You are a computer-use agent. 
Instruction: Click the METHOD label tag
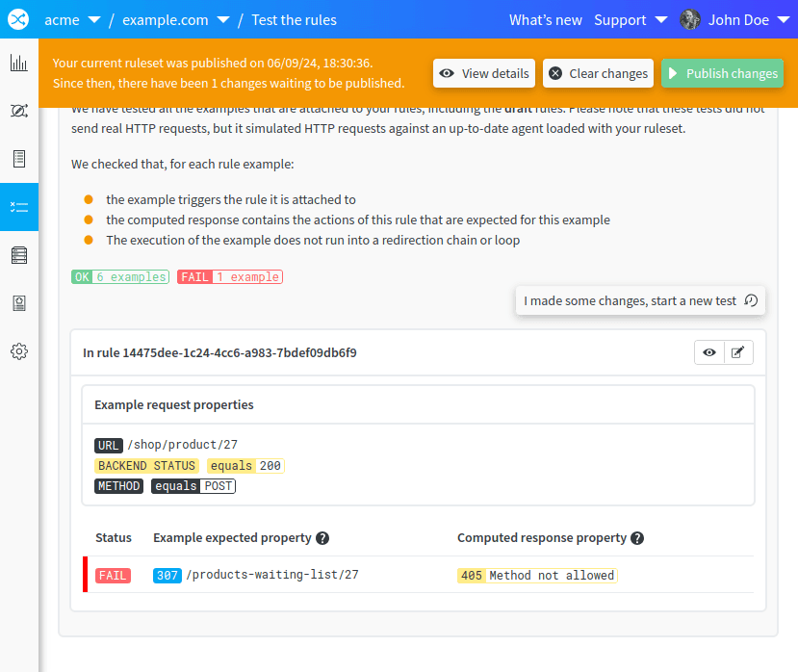click(118, 486)
